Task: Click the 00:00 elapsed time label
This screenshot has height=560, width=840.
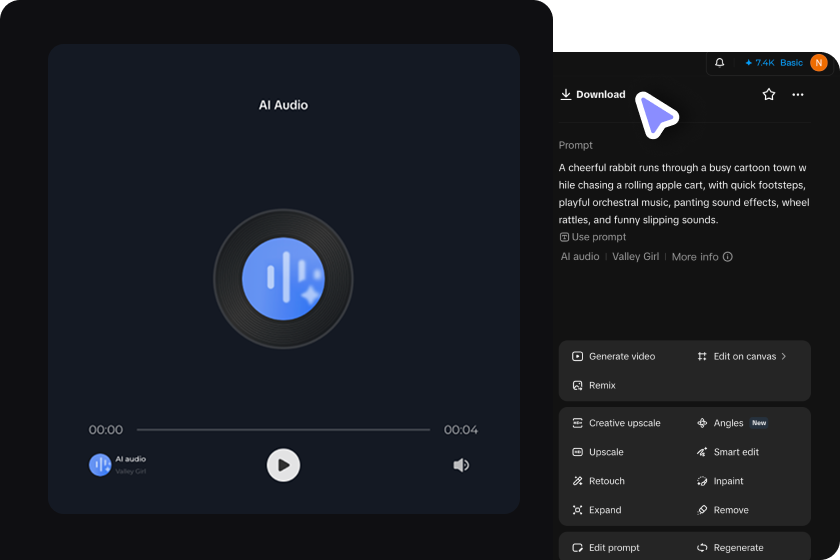Action: click(106, 430)
